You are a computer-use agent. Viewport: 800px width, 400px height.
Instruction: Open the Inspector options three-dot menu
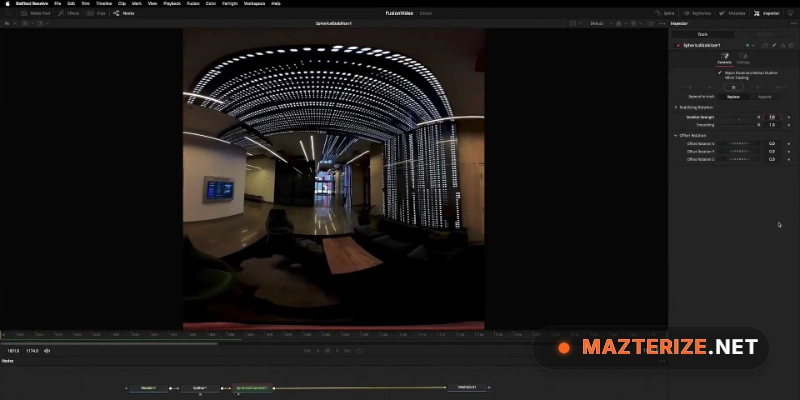point(792,23)
